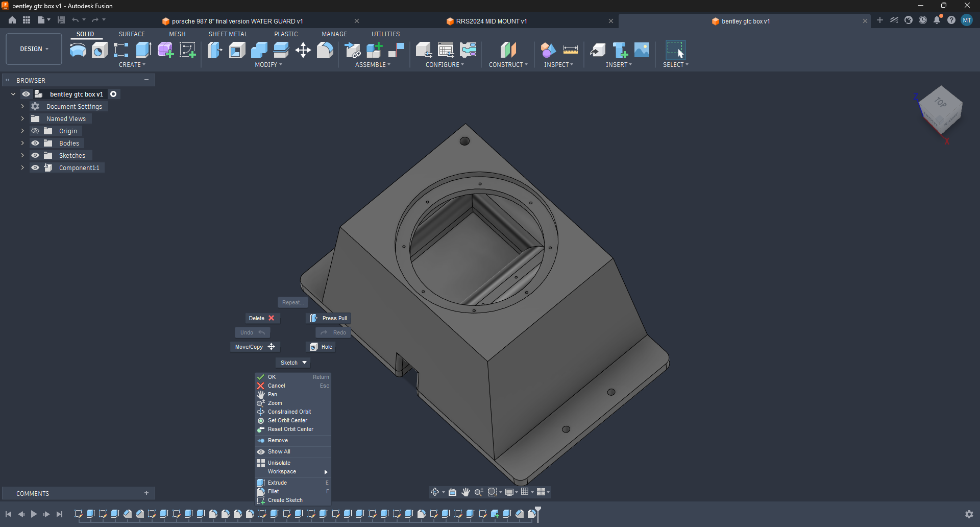The width and height of the screenshot is (980, 527).
Task: Activate the Select tool icon
Action: coord(675,50)
